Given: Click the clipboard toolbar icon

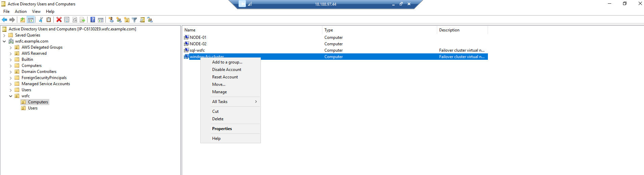Looking at the screenshot, I should pyautogui.click(x=49, y=20).
